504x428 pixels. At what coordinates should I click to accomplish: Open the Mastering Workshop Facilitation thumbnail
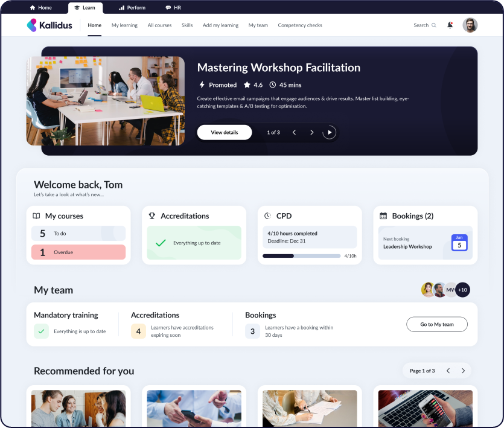[x=106, y=101]
